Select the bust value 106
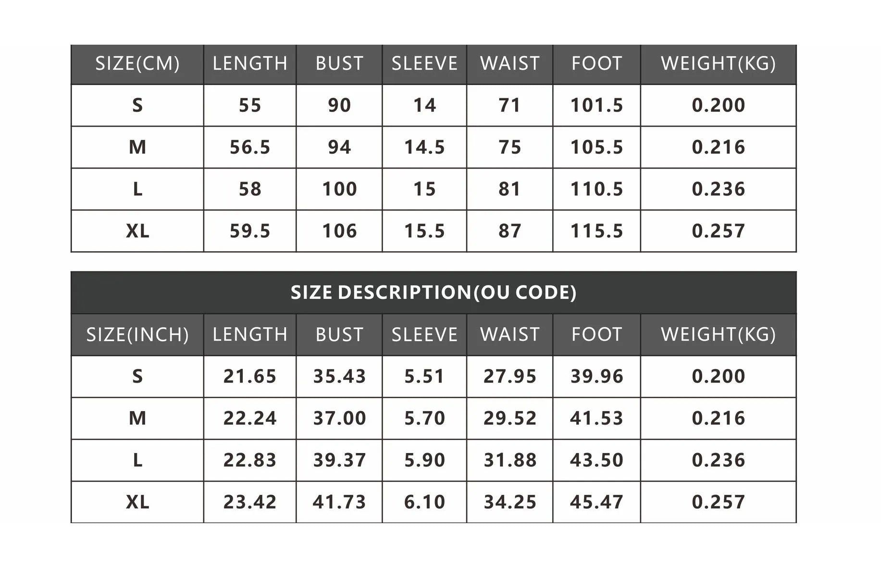The image size is (881, 588). point(339,231)
